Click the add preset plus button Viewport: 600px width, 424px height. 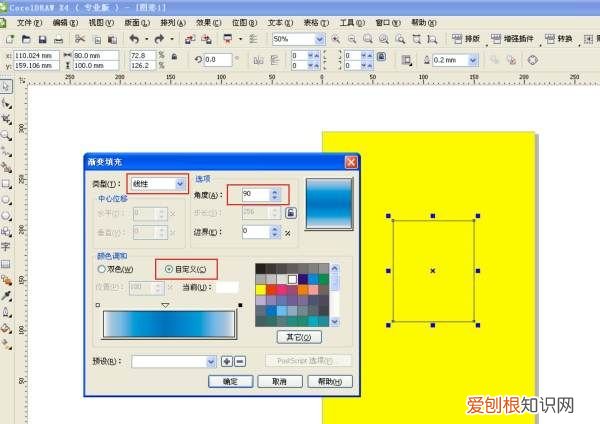pos(227,361)
